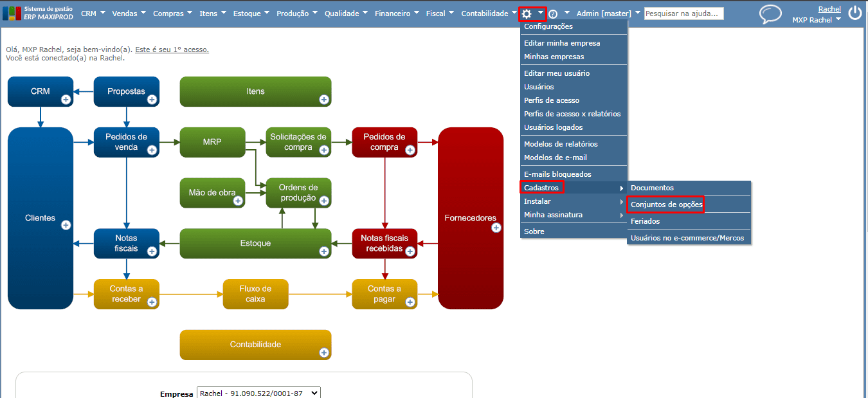Open the Contabilidade top menu dropdown
868x398 pixels.
click(x=489, y=14)
